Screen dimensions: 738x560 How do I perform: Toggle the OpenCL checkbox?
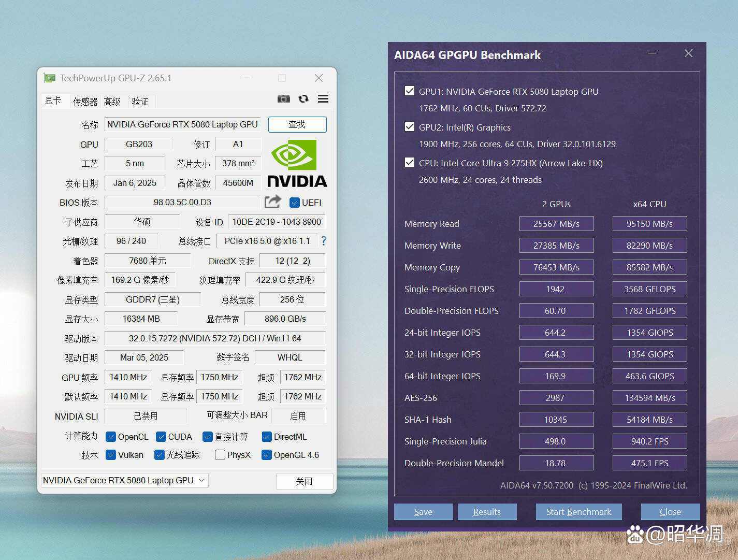(x=110, y=437)
